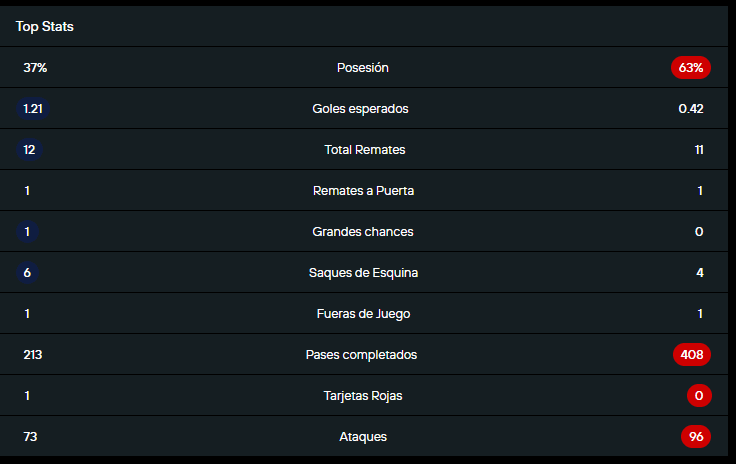
Task: Click the red 63% possession badge
Action: [691, 68]
